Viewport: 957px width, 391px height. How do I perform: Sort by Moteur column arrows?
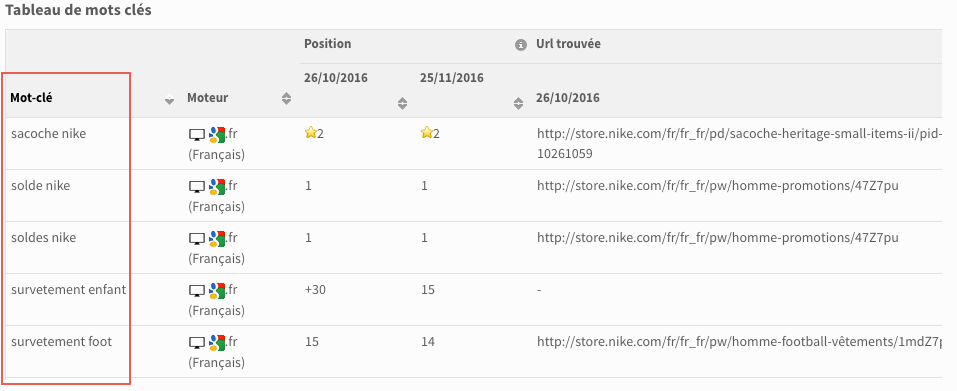pyautogui.click(x=286, y=98)
